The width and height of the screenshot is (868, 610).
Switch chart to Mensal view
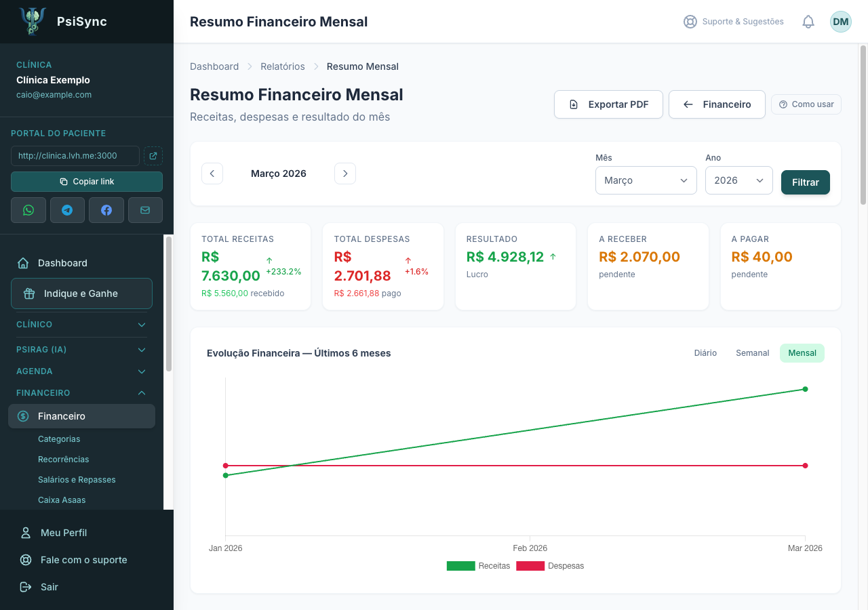tap(802, 353)
